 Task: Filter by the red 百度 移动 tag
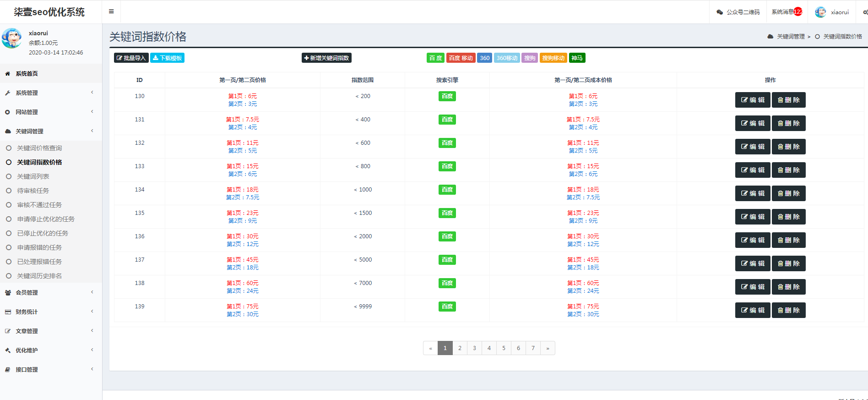pos(461,58)
